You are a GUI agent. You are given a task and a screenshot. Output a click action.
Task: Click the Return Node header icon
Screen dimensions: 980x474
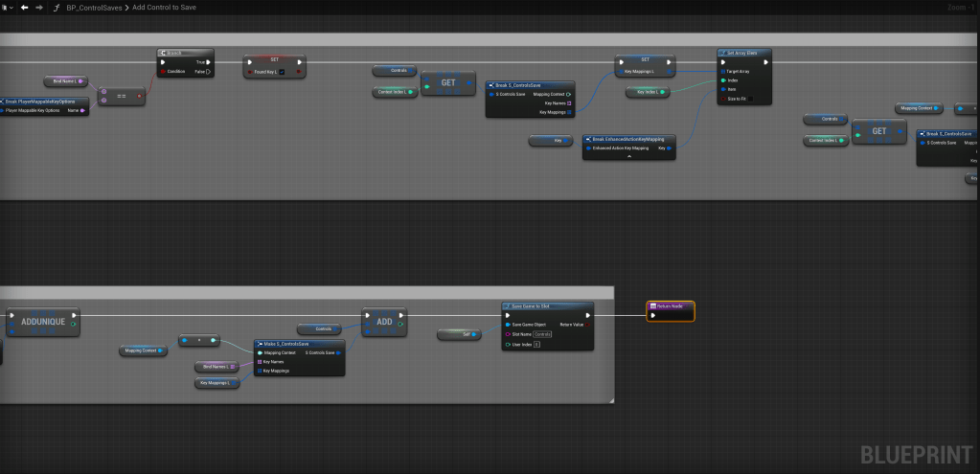(x=652, y=305)
